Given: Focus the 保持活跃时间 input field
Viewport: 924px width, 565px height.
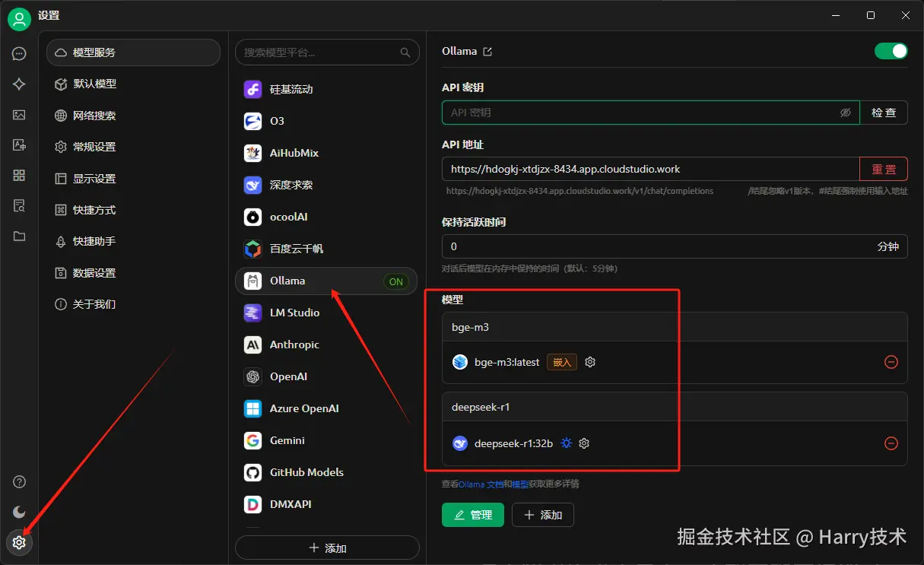Looking at the screenshot, I should [x=675, y=246].
